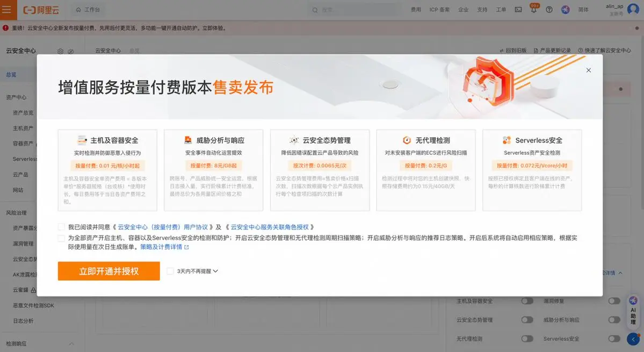Click the 云安全态势管理 card icon
Viewport: 644px width, 352px height.
(x=294, y=140)
